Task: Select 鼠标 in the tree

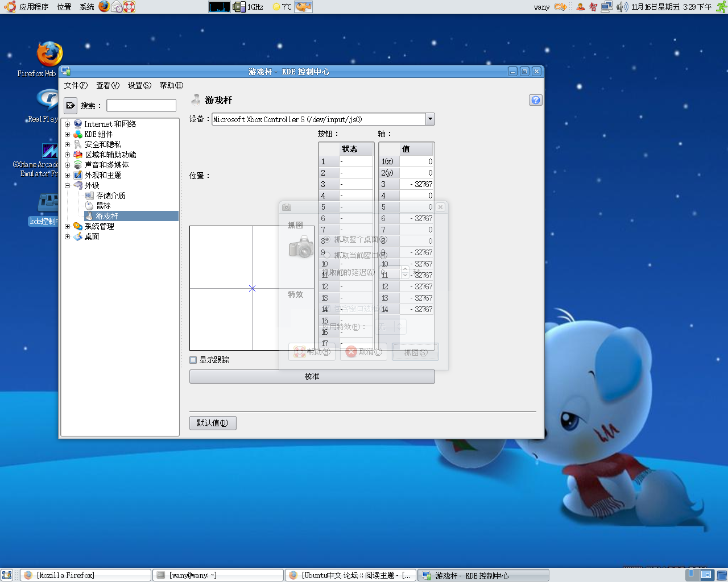Action: [103, 206]
